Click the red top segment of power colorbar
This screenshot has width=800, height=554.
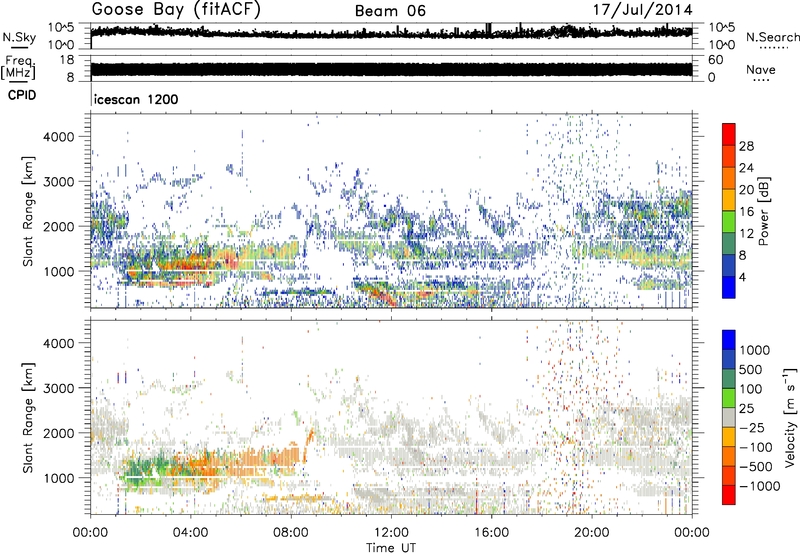pos(729,134)
